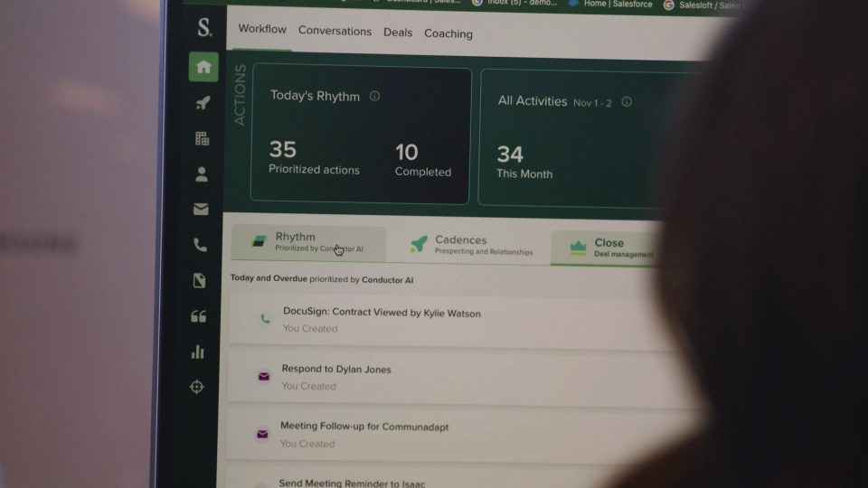Switch to the Coaching tab
This screenshot has height=488, width=868.
[x=448, y=33]
